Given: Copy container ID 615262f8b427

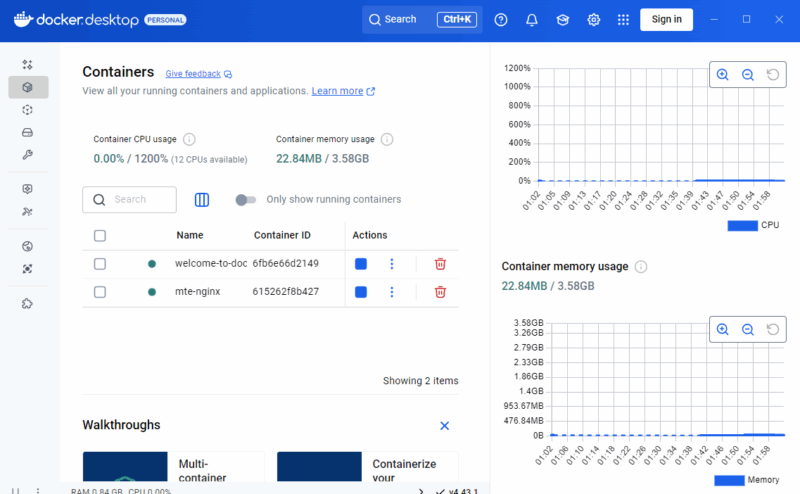Looking at the screenshot, I should [285, 291].
